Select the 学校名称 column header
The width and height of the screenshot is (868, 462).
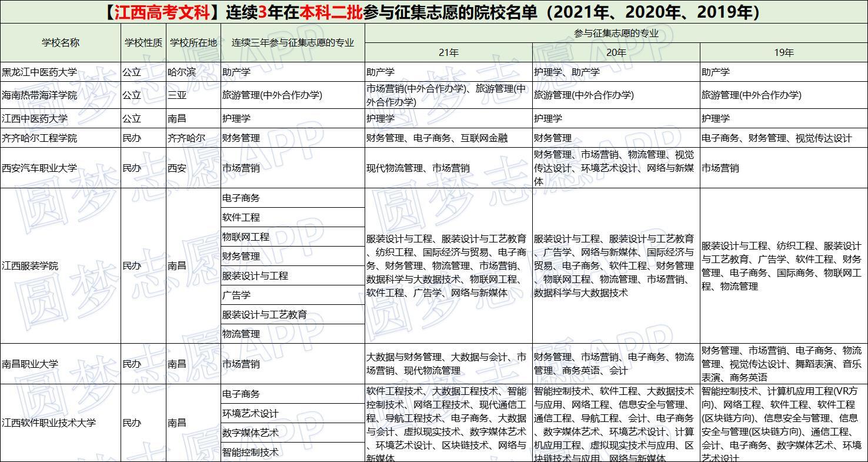tap(61, 42)
